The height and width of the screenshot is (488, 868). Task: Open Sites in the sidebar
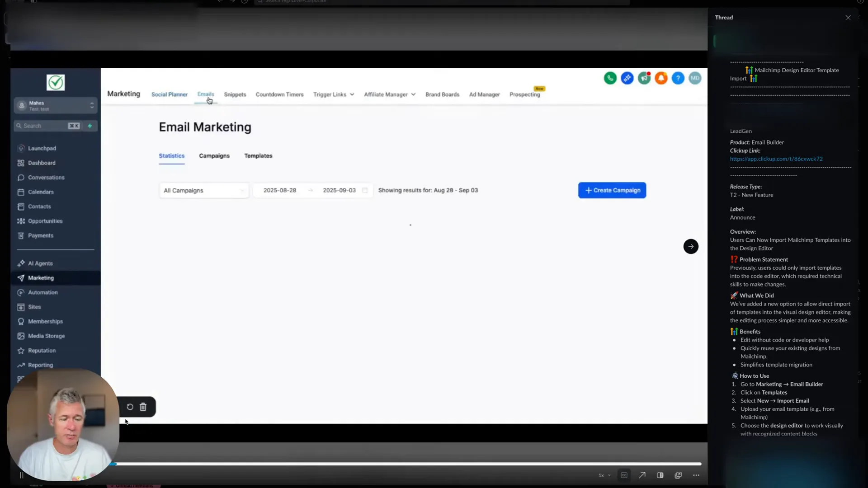point(34,307)
